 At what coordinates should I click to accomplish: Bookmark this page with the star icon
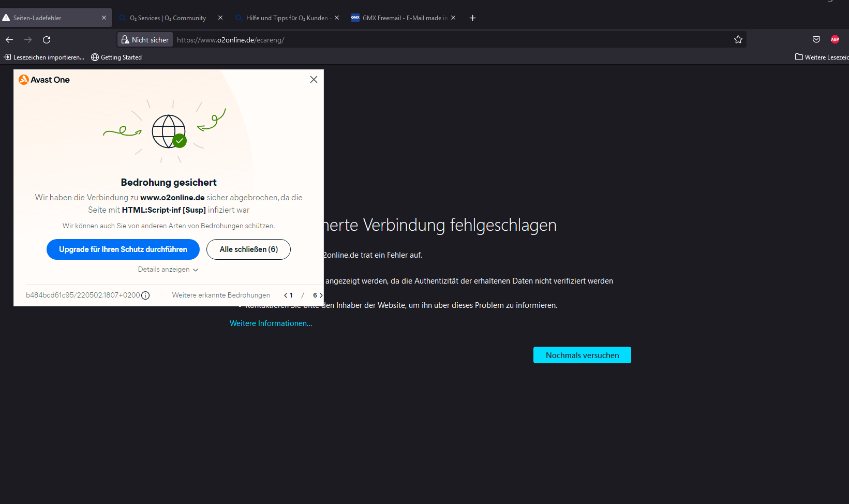[x=738, y=40]
